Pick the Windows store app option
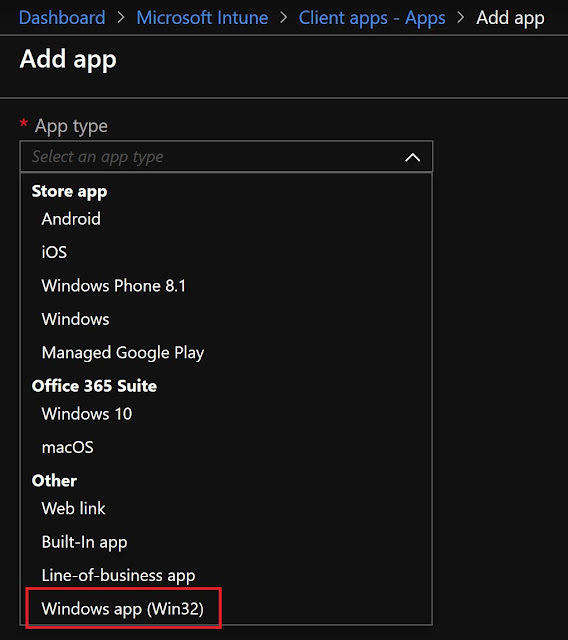Screen dimensions: 568x640 click(x=75, y=319)
